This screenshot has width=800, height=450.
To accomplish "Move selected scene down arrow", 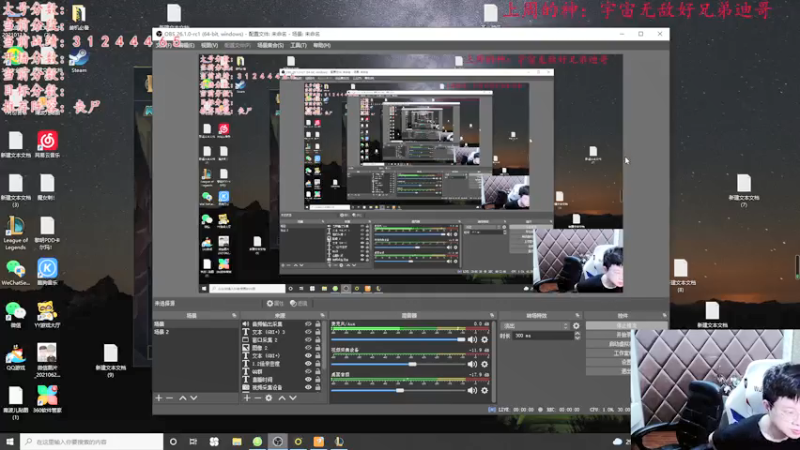I will pos(193,397).
